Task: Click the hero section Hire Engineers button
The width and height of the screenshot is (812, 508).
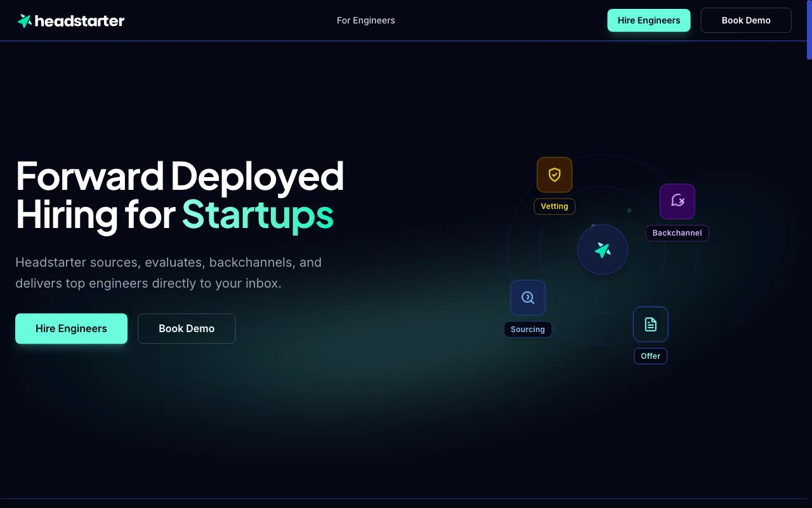Action: pyautogui.click(x=71, y=328)
